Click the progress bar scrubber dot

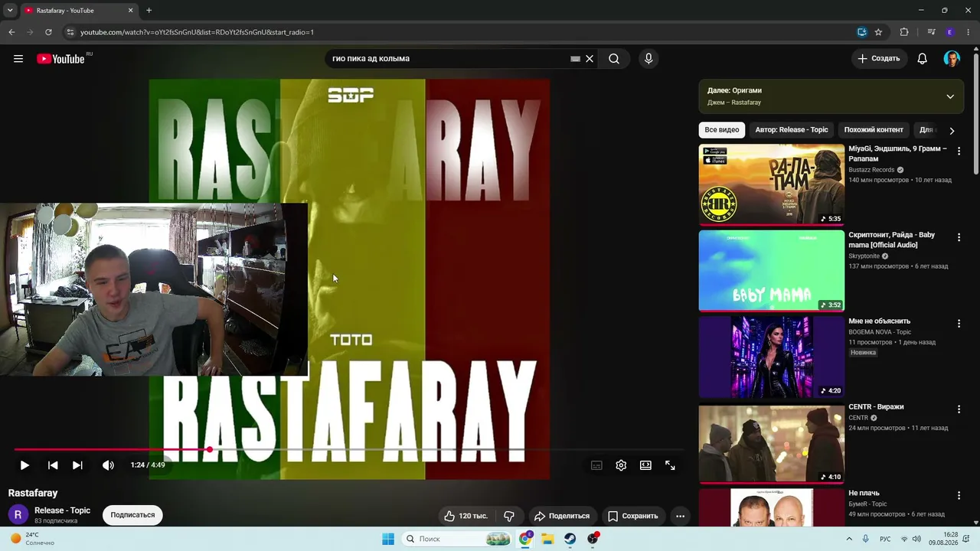209,450
